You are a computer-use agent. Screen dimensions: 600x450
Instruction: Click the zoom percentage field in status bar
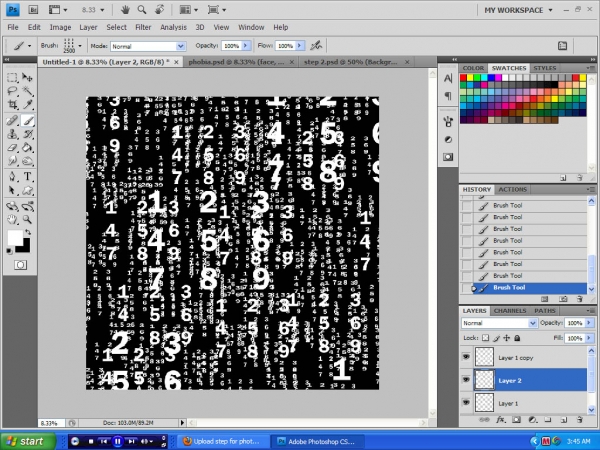point(51,423)
